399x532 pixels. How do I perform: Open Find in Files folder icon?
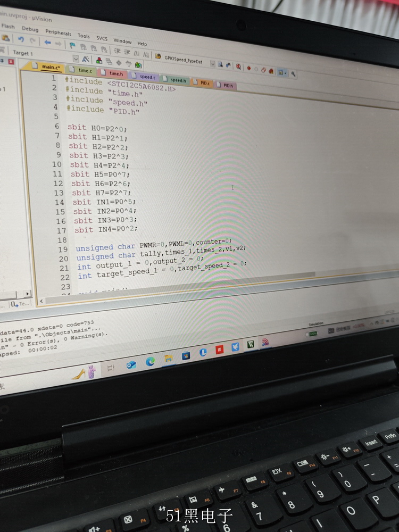click(158, 56)
